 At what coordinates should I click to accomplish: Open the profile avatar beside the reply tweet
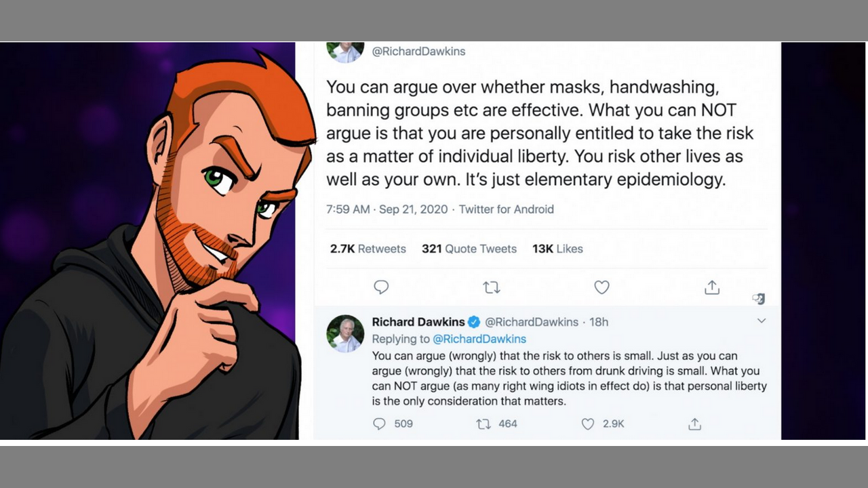click(346, 333)
